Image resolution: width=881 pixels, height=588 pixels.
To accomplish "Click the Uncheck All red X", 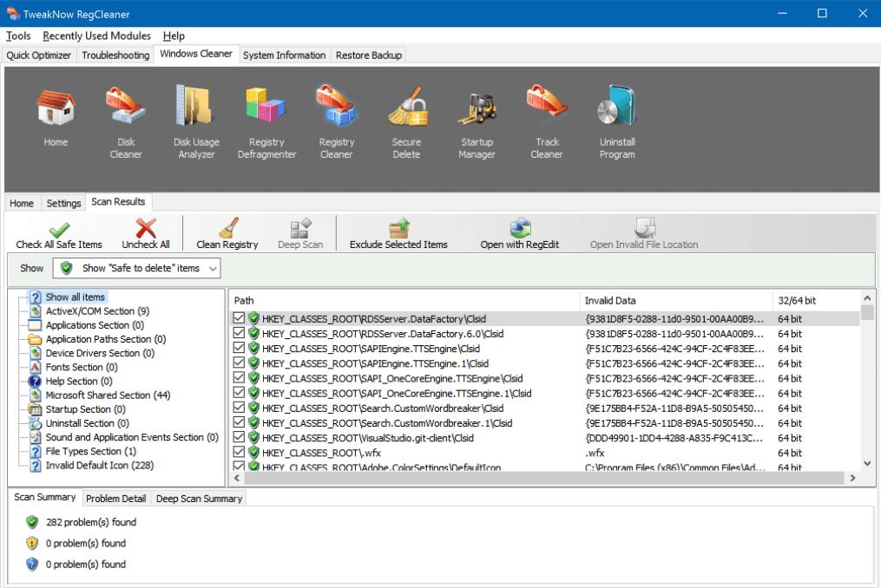I will pyautogui.click(x=146, y=233).
